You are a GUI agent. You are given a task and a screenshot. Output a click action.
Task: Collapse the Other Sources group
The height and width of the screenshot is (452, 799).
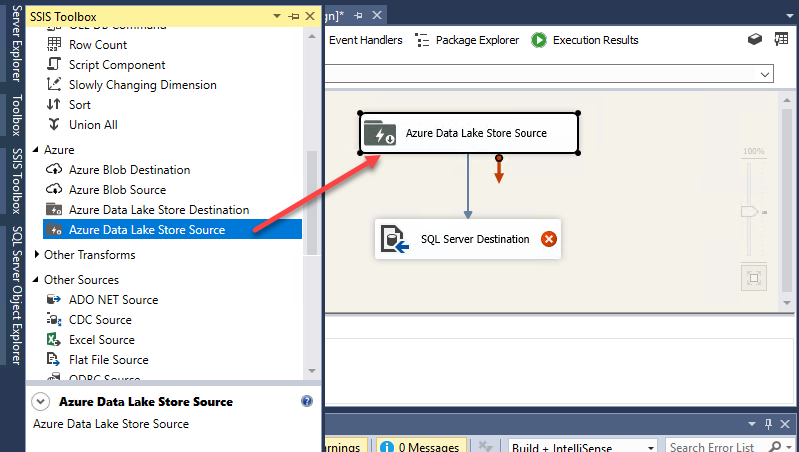coord(36,280)
